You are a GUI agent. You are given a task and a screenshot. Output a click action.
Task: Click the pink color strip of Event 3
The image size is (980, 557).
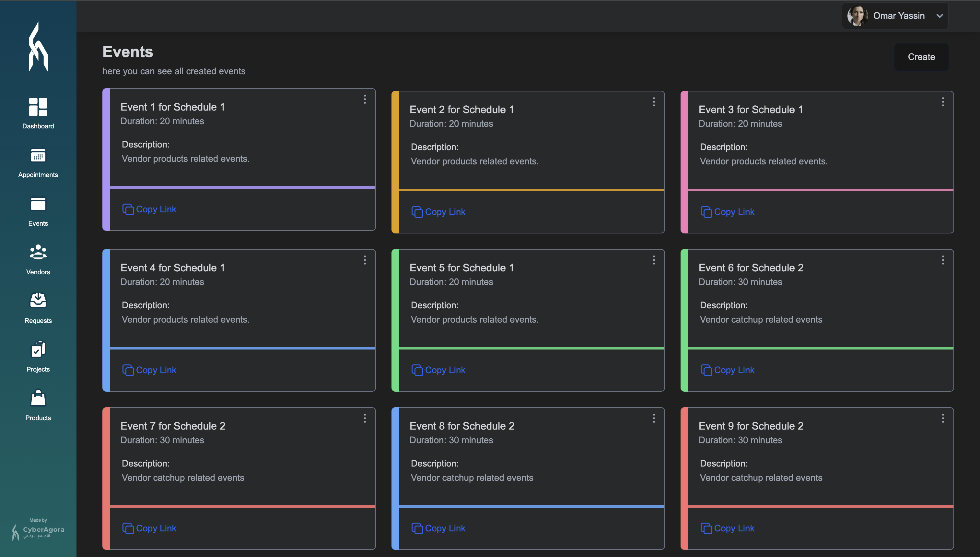pyautogui.click(x=684, y=162)
